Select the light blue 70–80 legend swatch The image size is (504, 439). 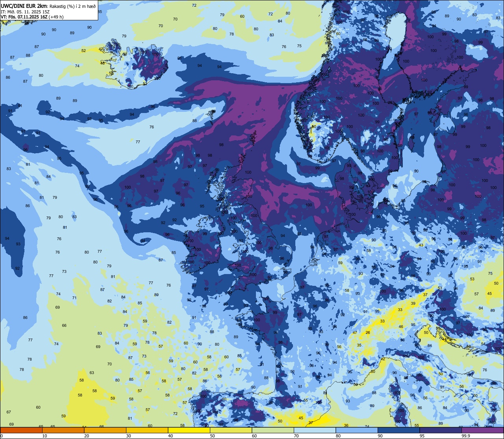pos(315,430)
